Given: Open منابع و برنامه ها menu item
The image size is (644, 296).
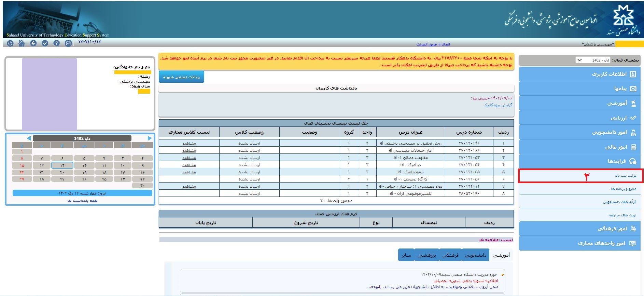Looking at the screenshot, I should (623, 189).
